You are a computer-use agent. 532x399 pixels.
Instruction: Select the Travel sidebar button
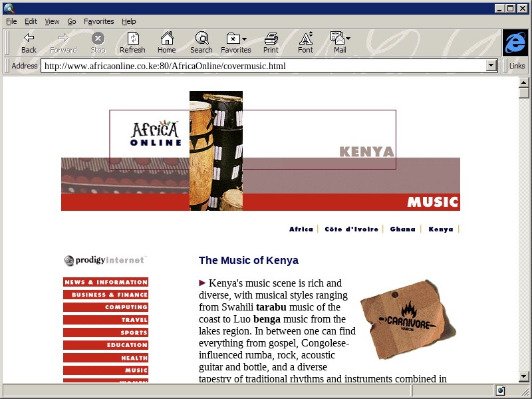106,320
